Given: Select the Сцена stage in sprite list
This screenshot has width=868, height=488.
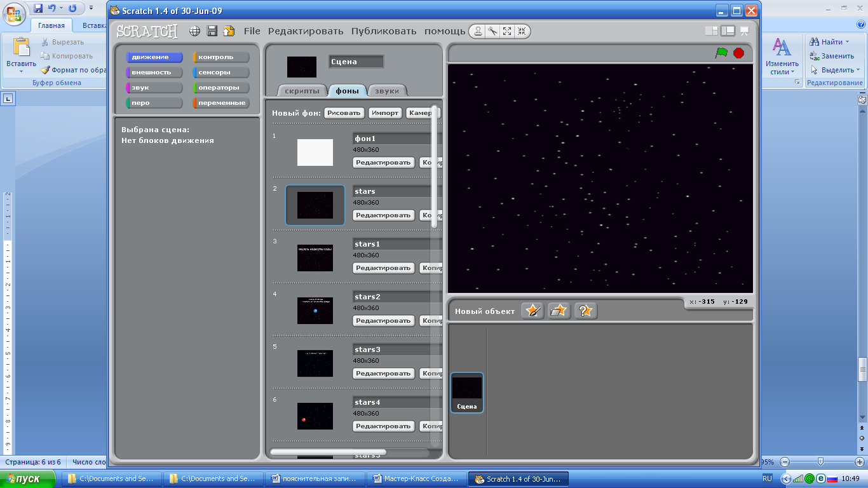Looking at the screenshot, I should 467,393.
